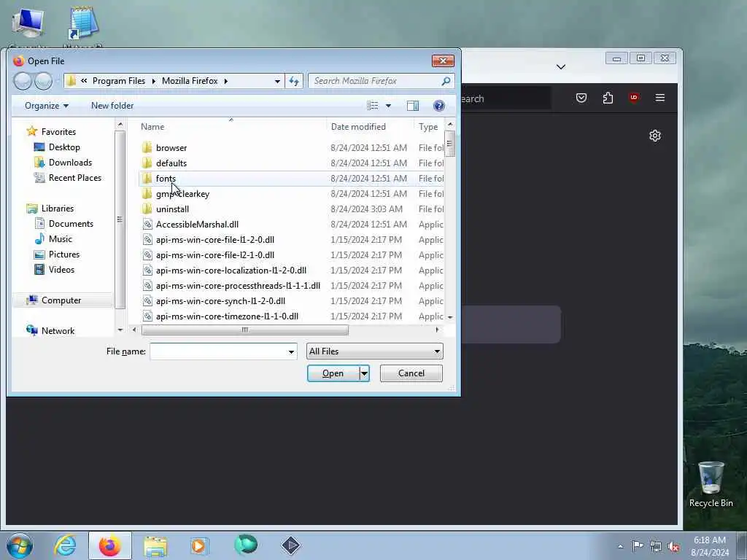Select api-ms-win-core-synch-l1-2-0.dll file
The height and width of the screenshot is (560, 747).
click(220, 301)
